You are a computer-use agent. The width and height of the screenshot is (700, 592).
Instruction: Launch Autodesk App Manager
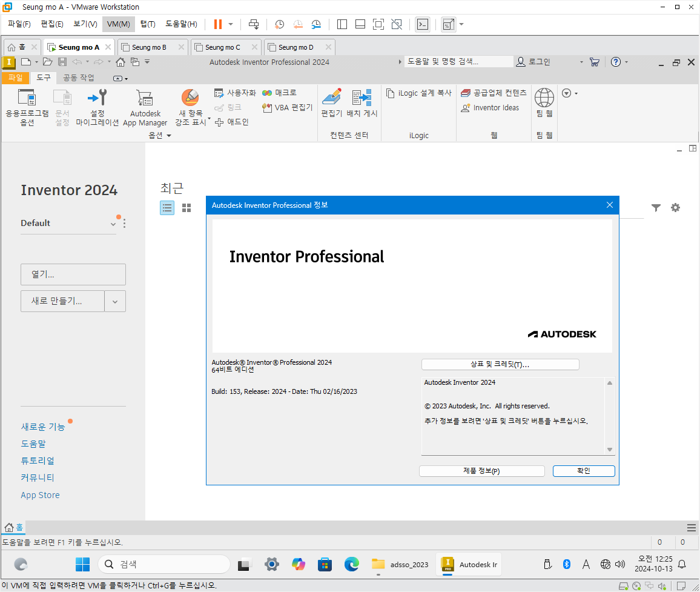point(145,107)
